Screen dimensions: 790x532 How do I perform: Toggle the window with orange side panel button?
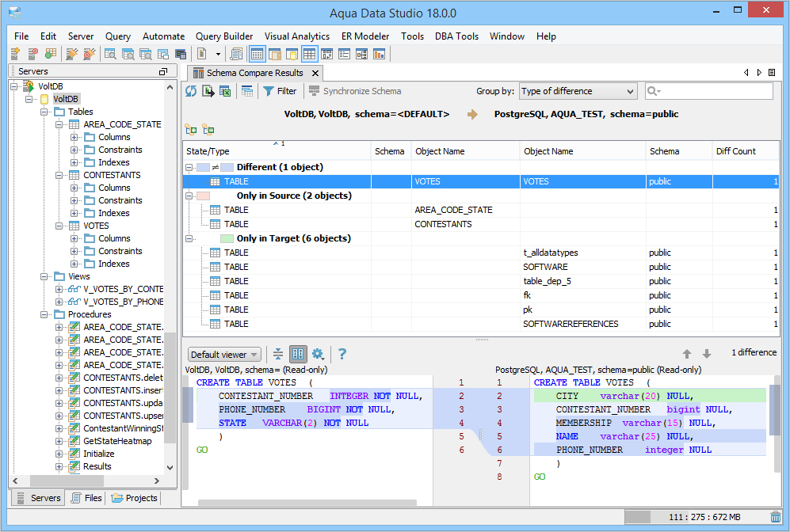tap(275, 54)
